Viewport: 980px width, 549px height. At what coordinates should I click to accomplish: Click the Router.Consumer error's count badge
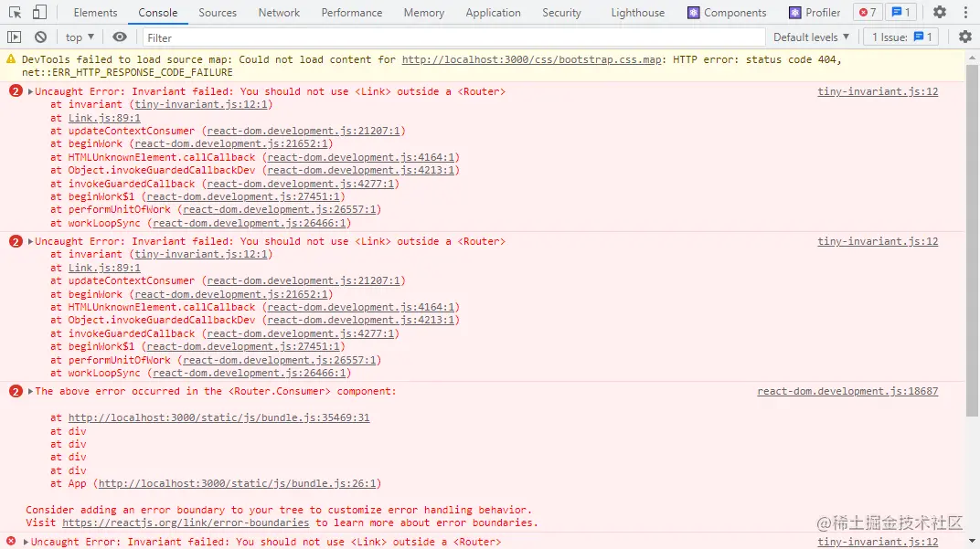[x=16, y=391]
